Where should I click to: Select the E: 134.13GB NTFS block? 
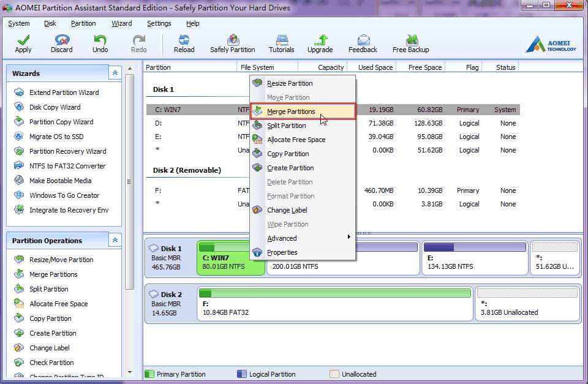click(x=475, y=258)
